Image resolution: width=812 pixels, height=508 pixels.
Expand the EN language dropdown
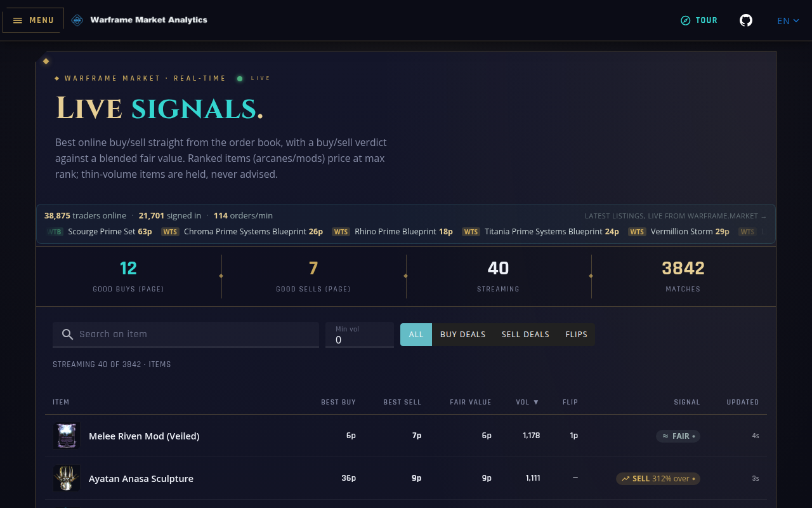click(x=789, y=20)
